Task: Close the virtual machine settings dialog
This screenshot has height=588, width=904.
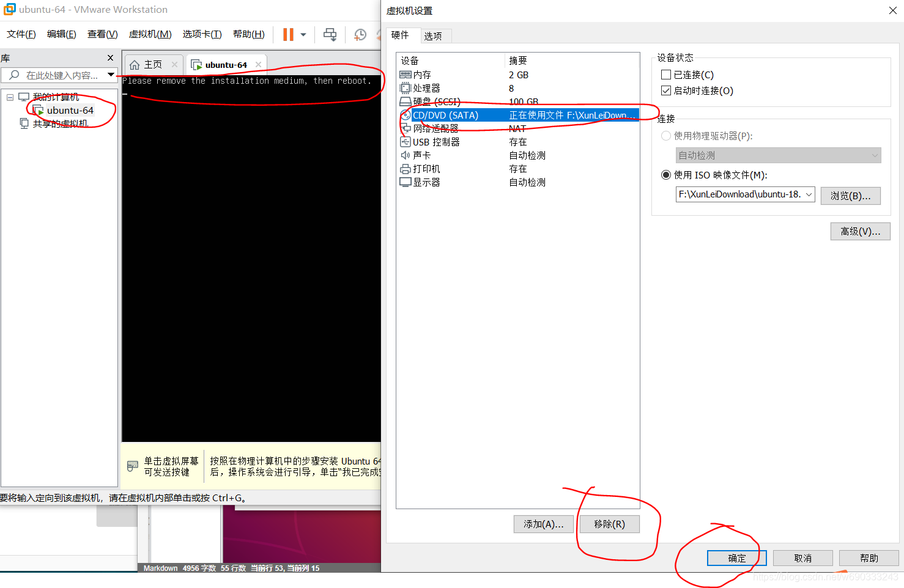Action: pos(892,10)
